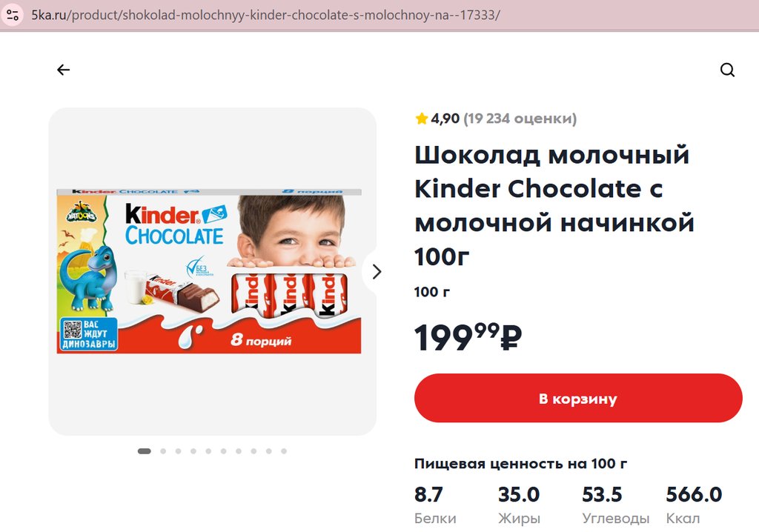Image resolution: width=759 pixels, height=532 pixels.
Task: Click the product title «Шоколад молочный Kinder Chocolate»
Action: pyautogui.click(x=554, y=205)
